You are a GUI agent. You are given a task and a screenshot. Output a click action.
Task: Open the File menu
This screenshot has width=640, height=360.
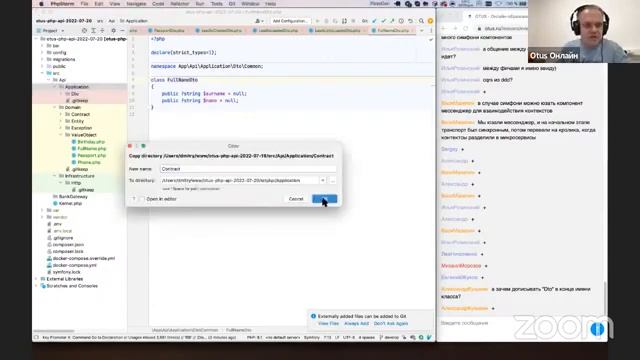coord(84,4)
